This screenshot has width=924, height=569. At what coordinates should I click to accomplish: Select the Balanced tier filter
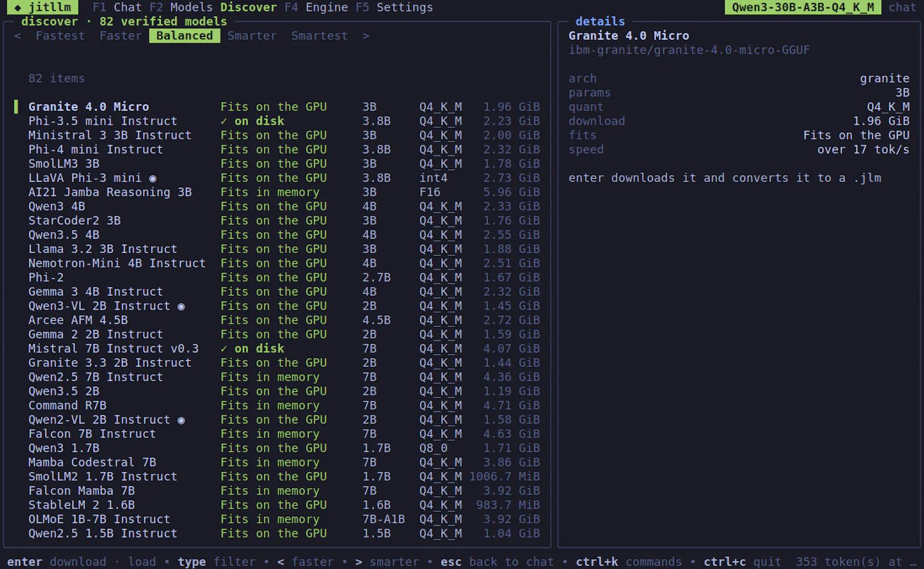(x=184, y=36)
